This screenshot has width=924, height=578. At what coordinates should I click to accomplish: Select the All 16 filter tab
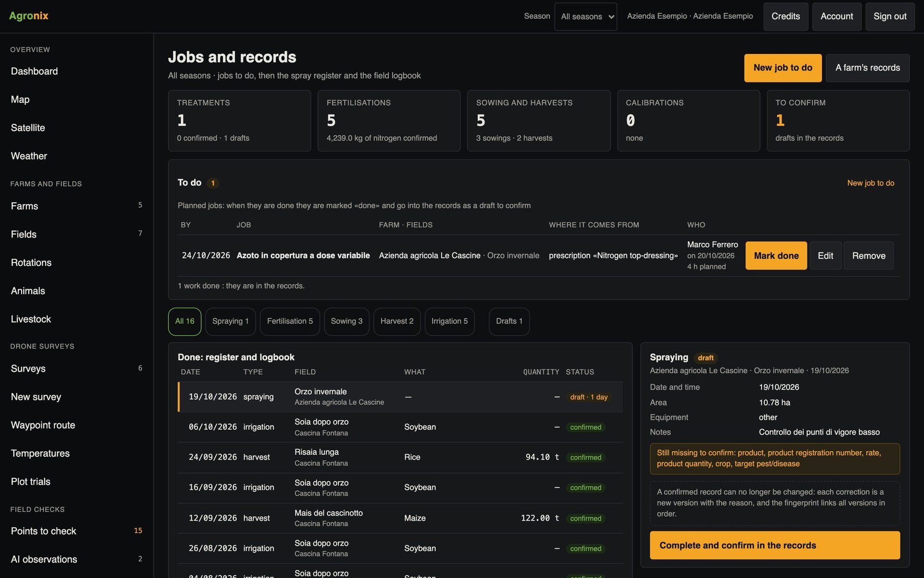coord(185,321)
